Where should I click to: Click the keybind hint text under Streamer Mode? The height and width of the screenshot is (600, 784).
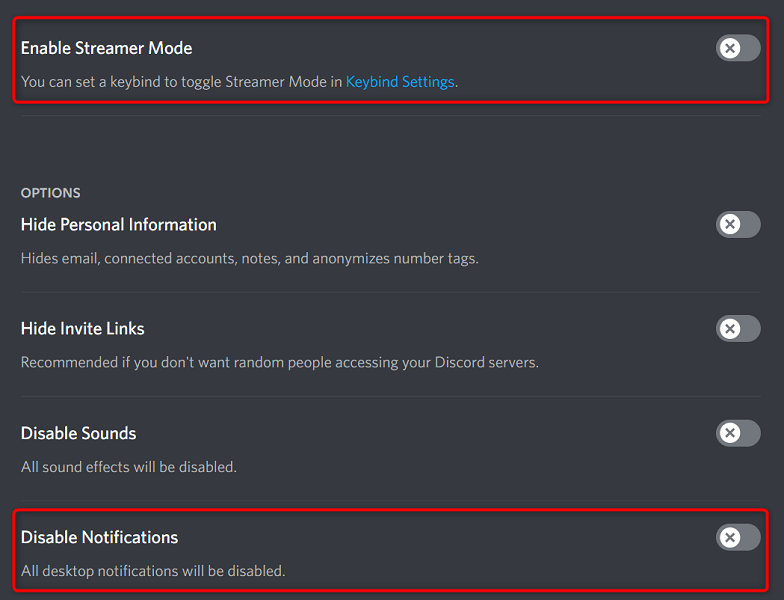pyautogui.click(x=180, y=82)
